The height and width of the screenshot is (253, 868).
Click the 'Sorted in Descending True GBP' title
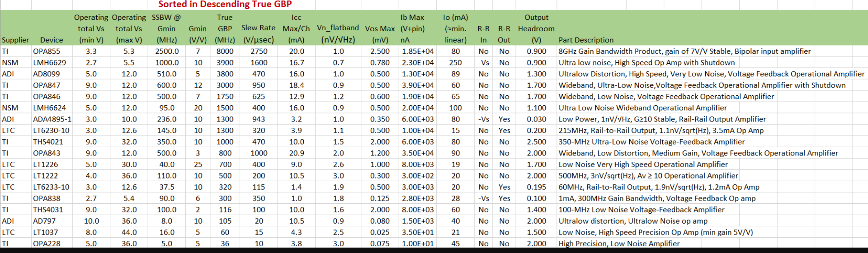225,5
